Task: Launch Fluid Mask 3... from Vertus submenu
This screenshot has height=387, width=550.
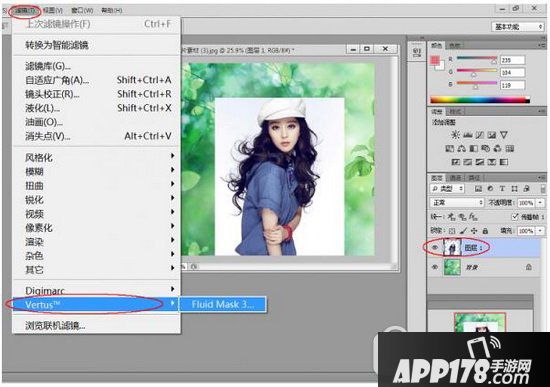Action: coord(223,304)
